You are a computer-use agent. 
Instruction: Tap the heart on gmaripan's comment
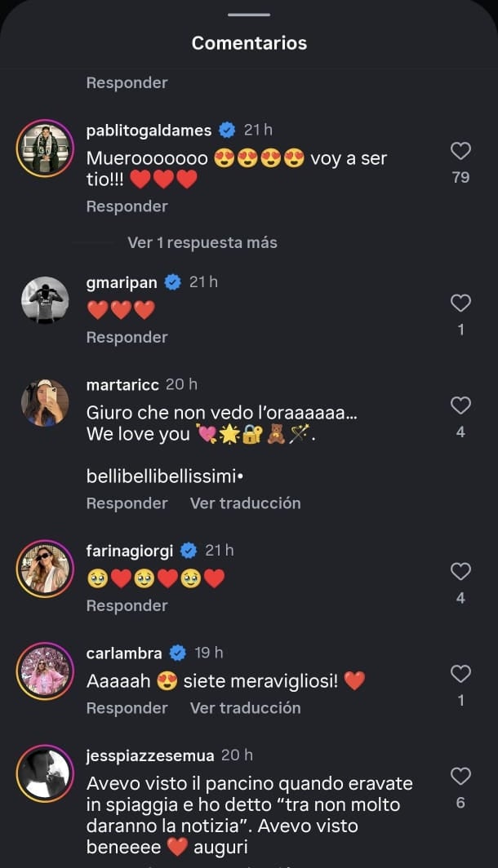[x=460, y=303]
